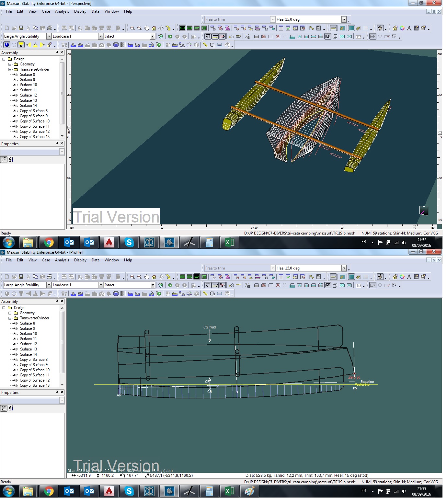The width and height of the screenshot is (447, 504).
Task: Open Heel 15,0 deg dropdown in Perspective window
Action: point(344,19)
